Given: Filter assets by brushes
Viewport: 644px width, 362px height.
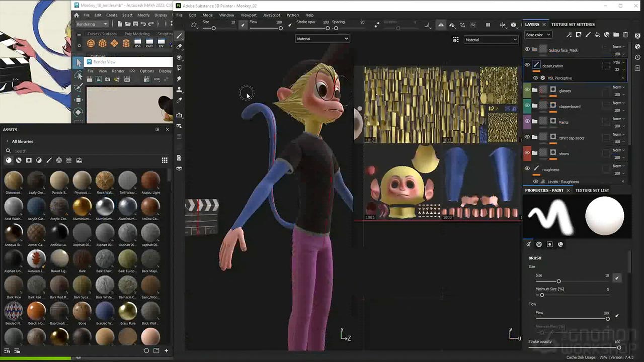Looking at the screenshot, I should (49, 160).
